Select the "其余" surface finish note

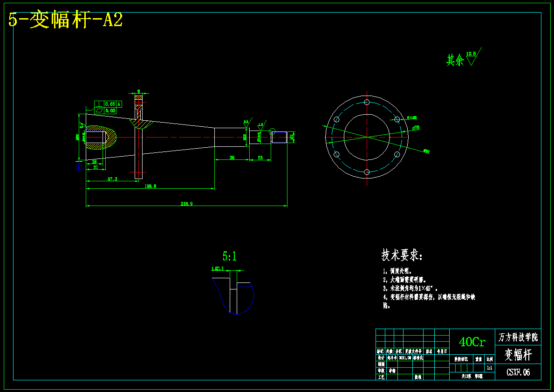(455, 60)
